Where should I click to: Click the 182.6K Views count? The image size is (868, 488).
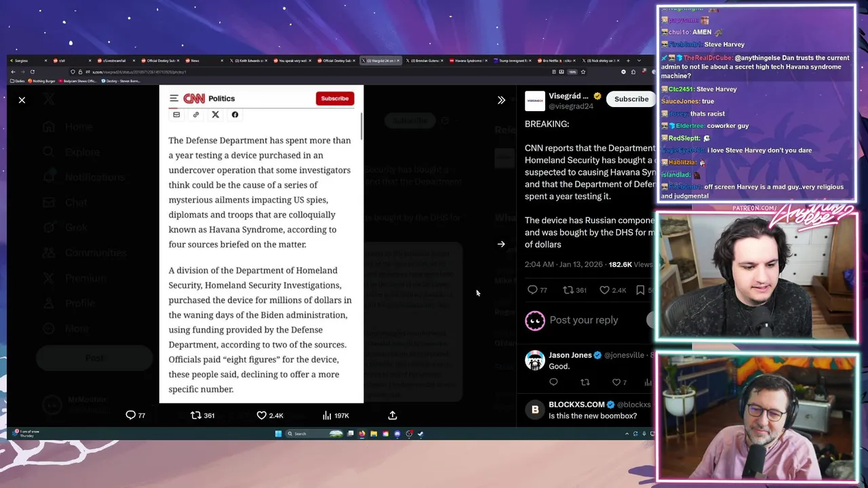(x=630, y=264)
